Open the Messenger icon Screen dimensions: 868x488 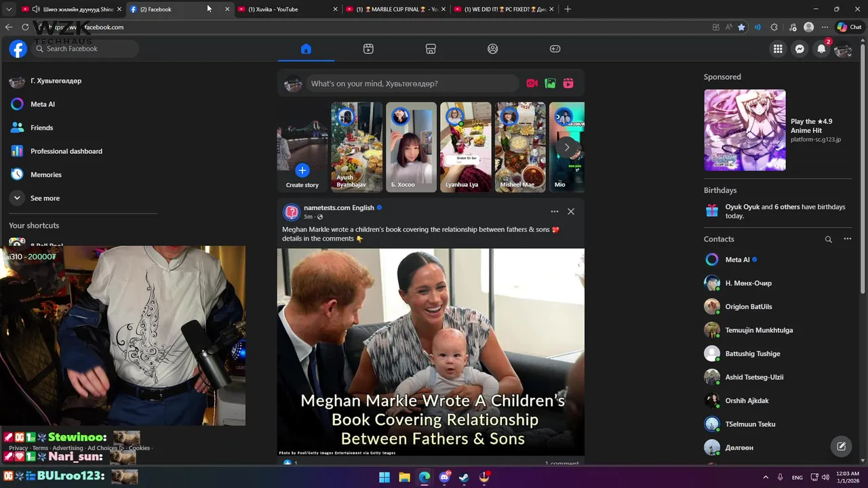pyautogui.click(x=800, y=49)
